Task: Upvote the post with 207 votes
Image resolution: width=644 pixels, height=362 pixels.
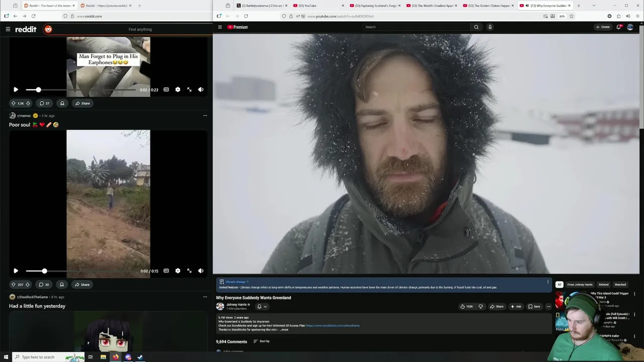Action: [x=14, y=285]
